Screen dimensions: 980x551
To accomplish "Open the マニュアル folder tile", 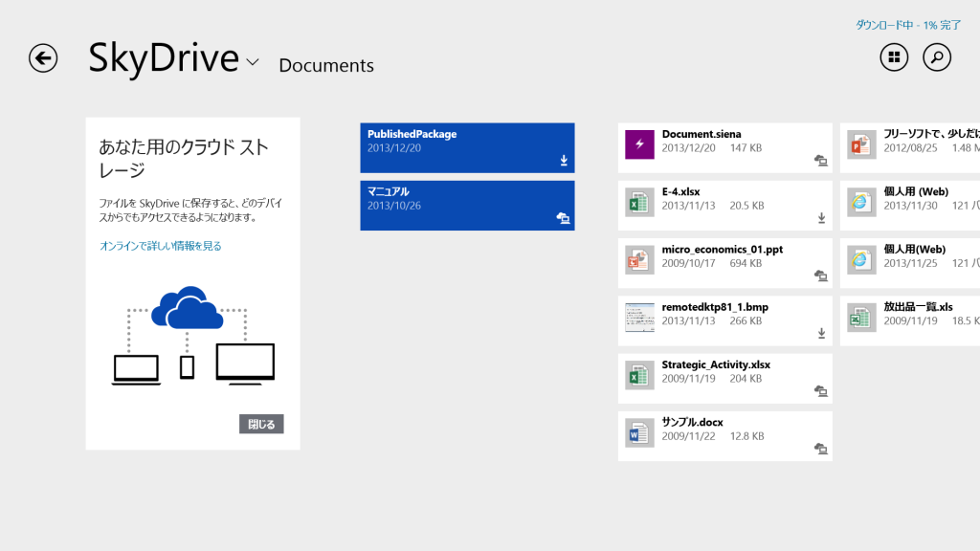I will 467,206.
